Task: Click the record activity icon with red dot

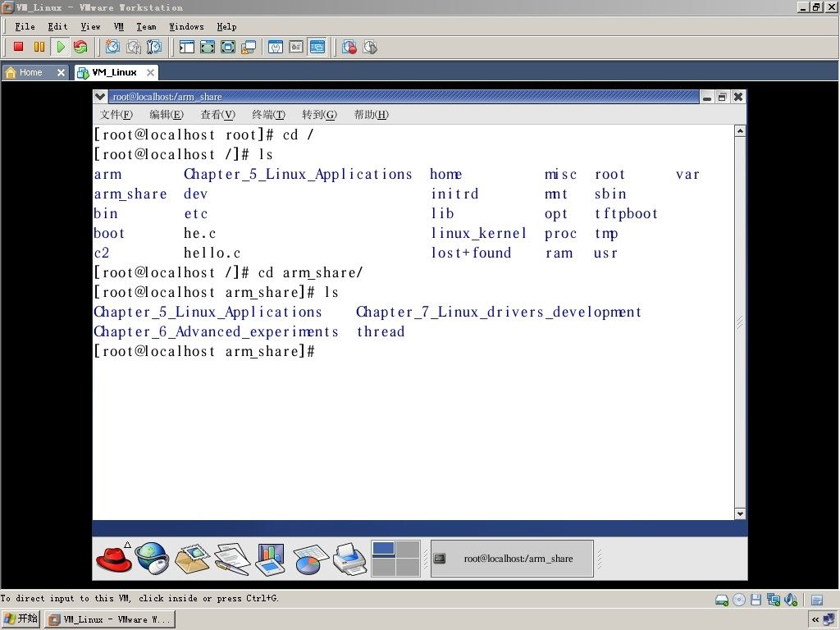Action: click(349, 47)
